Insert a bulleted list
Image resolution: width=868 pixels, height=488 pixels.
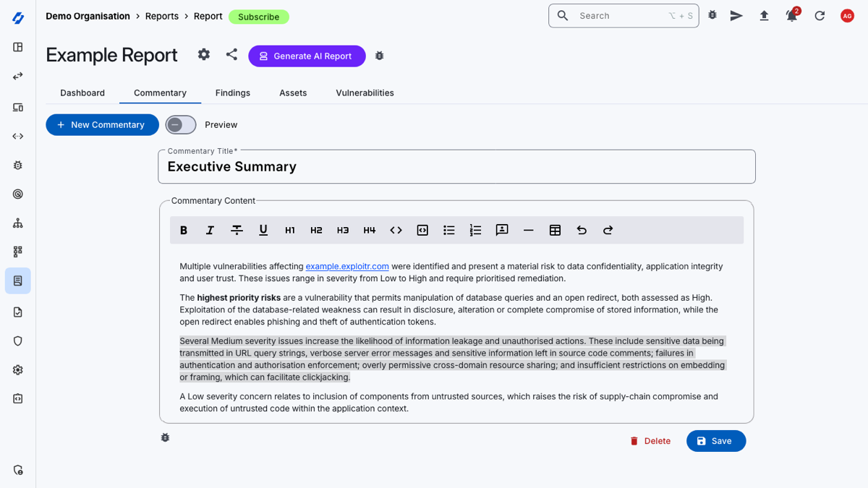click(449, 230)
